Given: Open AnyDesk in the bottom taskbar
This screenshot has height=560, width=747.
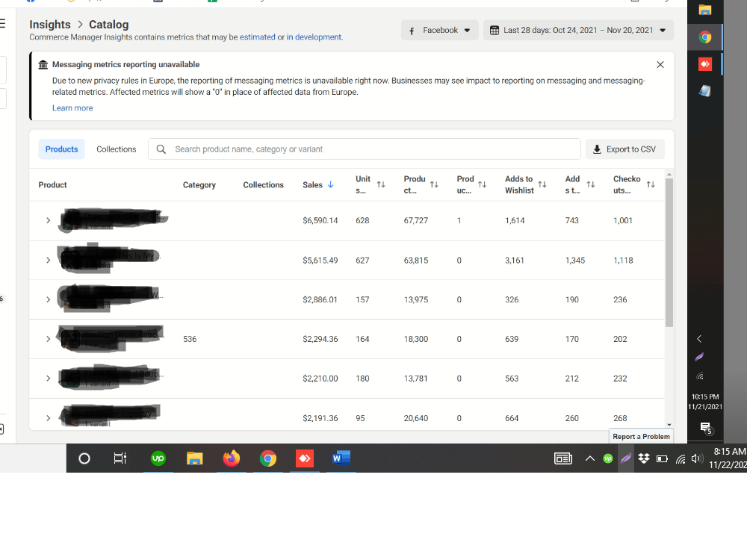Looking at the screenshot, I should 305,458.
